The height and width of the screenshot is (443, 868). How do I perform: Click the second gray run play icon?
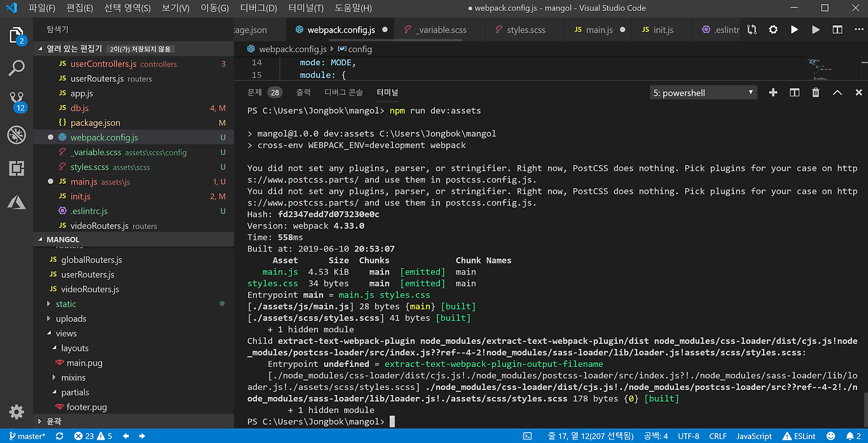816,30
